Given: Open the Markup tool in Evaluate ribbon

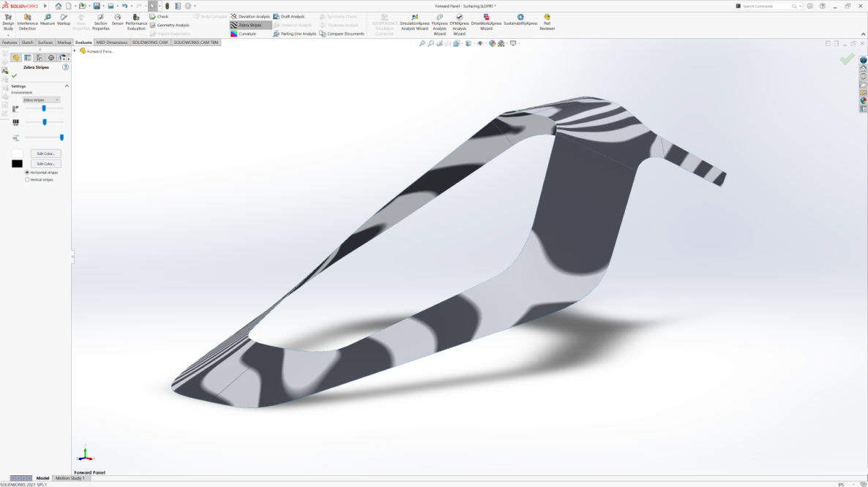Looking at the screenshot, I should [64, 20].
